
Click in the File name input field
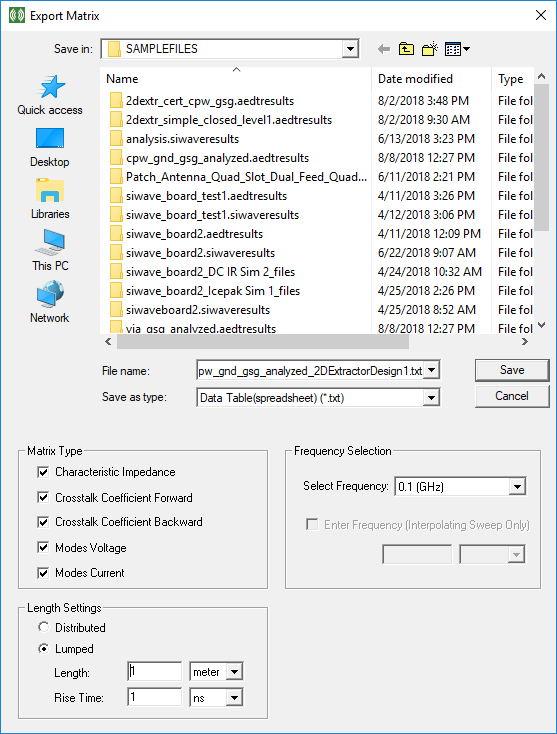click(310, 370)
